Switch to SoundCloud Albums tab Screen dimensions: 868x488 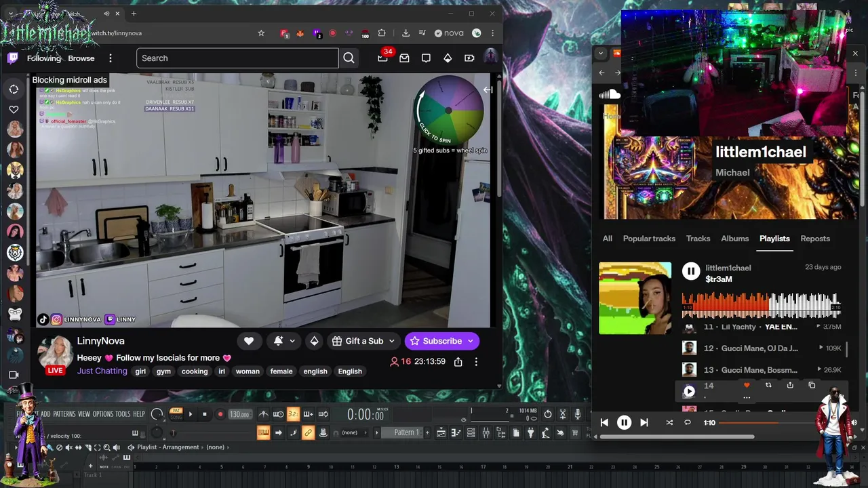[x=734, y=239]
